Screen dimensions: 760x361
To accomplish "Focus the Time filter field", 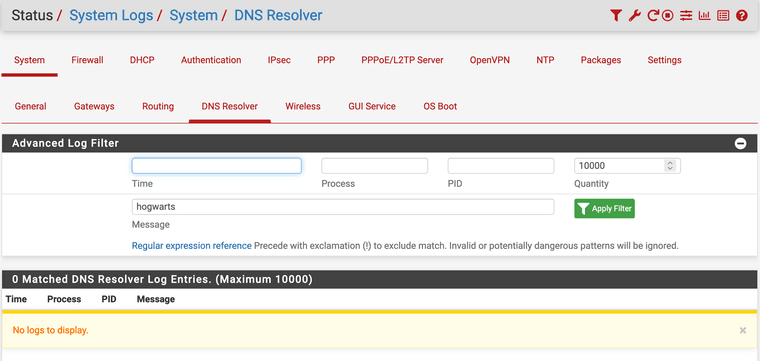I will (217, 166).
